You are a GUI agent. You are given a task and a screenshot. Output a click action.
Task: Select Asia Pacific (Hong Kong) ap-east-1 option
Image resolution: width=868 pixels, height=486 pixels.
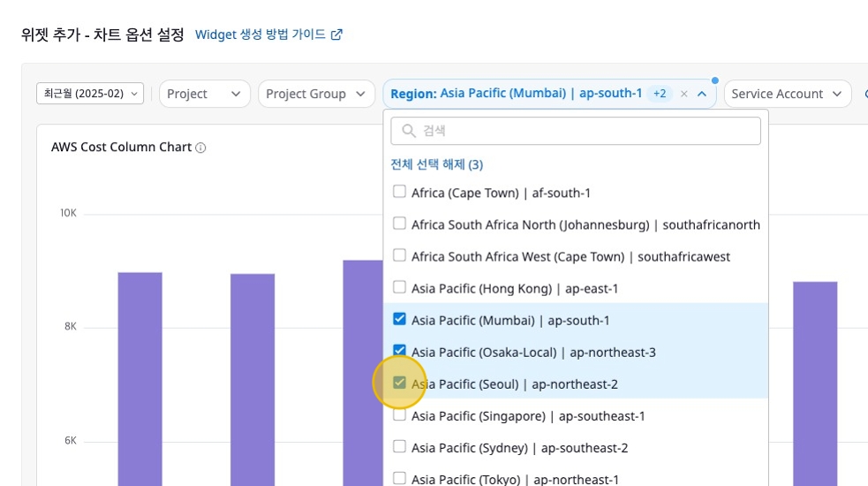click(515, 288)
